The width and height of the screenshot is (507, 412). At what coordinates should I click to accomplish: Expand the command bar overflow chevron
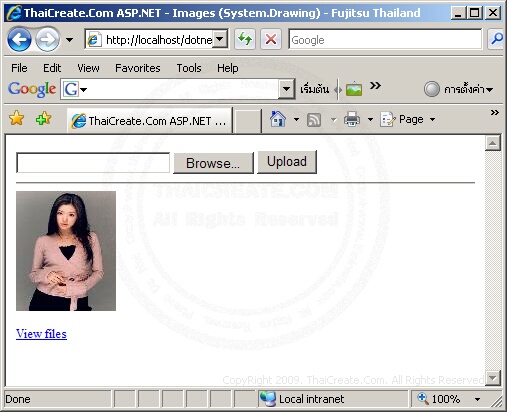(495, 113)
